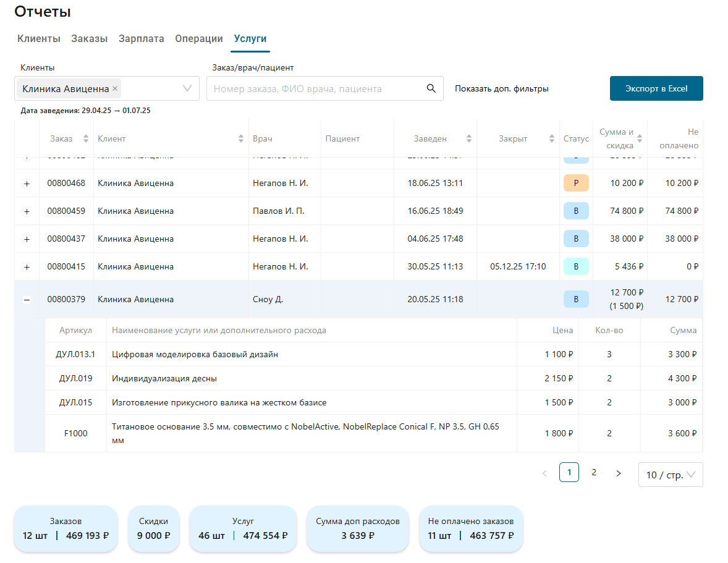The image size is (728, 563).
Task: Click orange Р status badge for order 00800468
Action: click(576, 183)
